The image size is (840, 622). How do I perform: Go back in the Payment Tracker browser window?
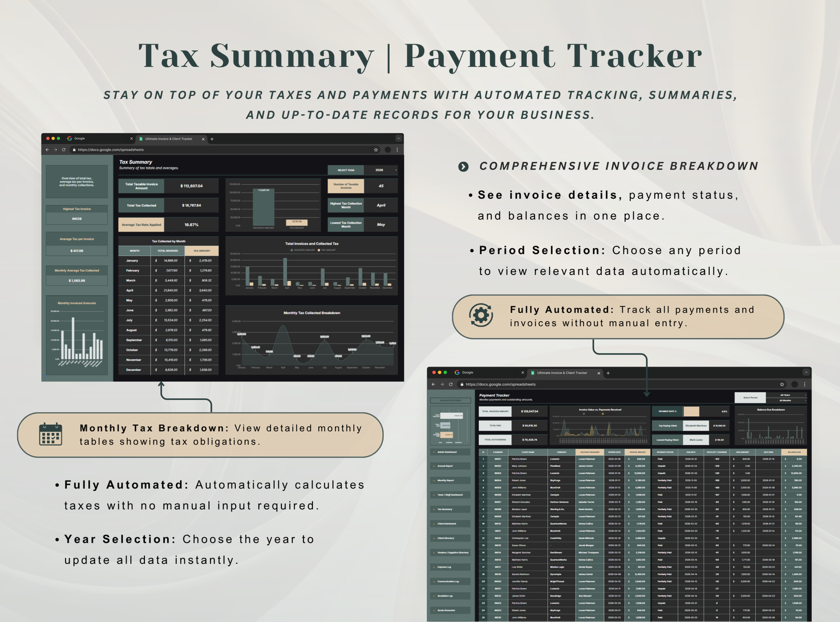click(x=434, y=384)
